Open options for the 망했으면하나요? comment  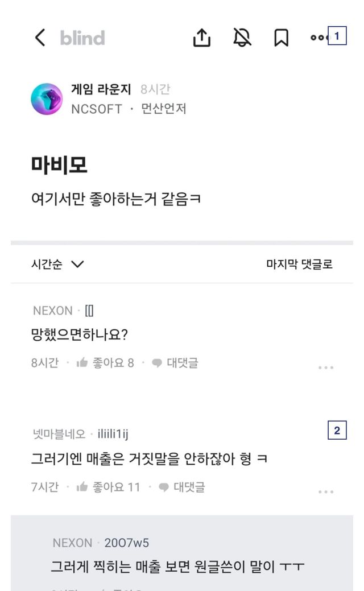(x=326, y=367)
